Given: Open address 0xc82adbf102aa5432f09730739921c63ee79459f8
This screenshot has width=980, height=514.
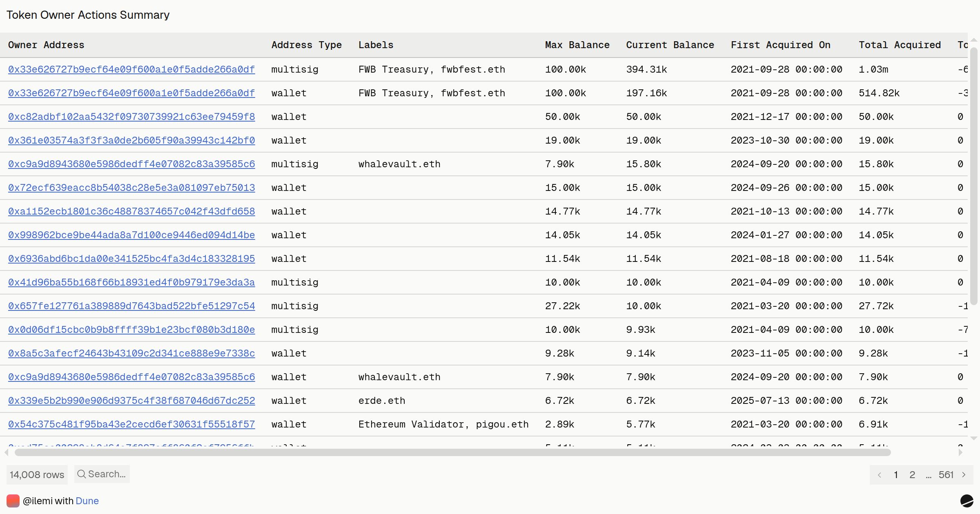Looking at the screenshot, I should click(x=131, y=117).
